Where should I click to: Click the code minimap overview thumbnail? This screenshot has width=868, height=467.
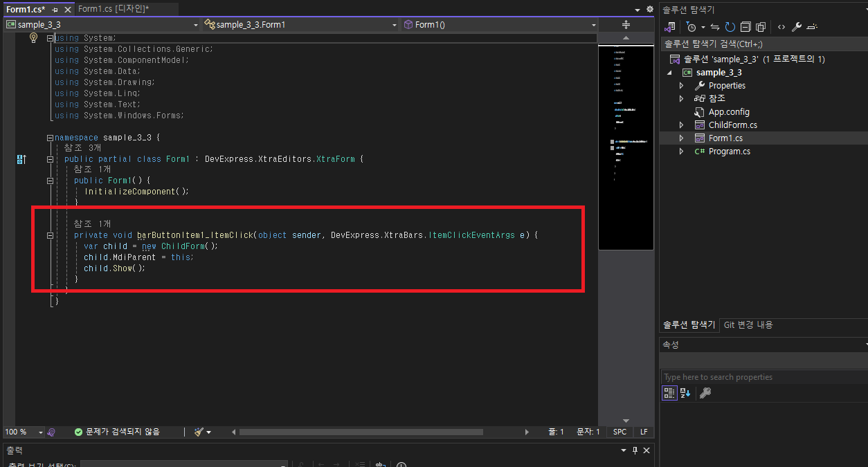(x=626, y=147)
